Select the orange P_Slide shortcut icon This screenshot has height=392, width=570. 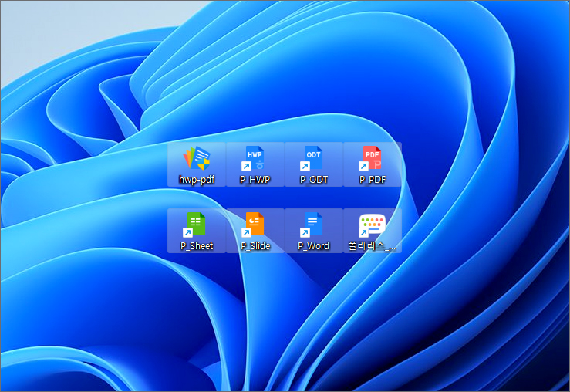pos(253,225)
